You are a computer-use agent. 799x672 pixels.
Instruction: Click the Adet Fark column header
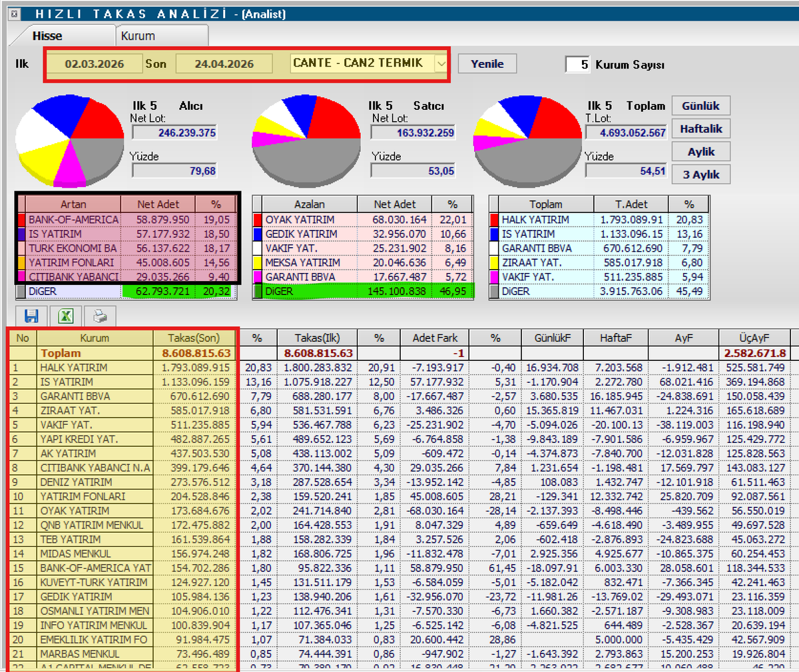point(435,338)
